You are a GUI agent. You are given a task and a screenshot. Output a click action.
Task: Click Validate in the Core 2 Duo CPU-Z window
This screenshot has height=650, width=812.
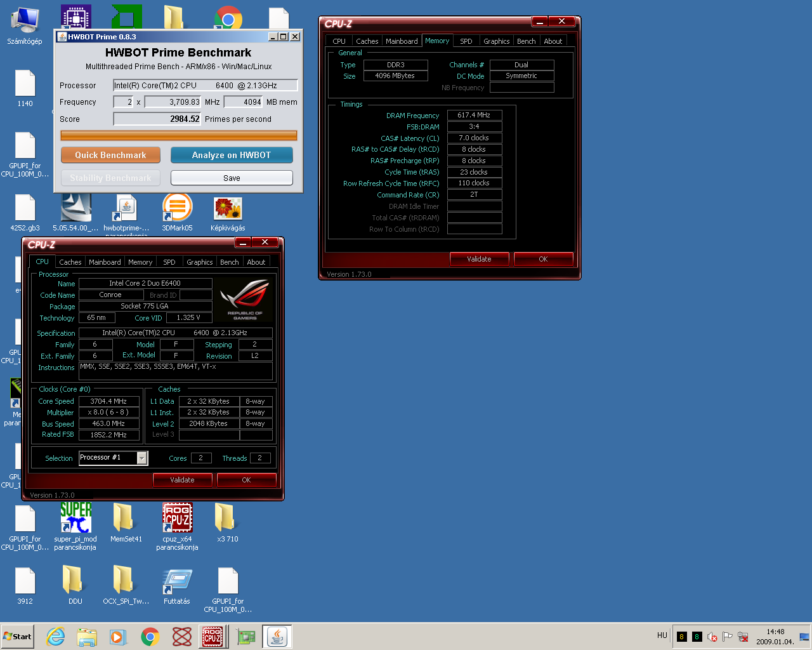coord(182,480)
